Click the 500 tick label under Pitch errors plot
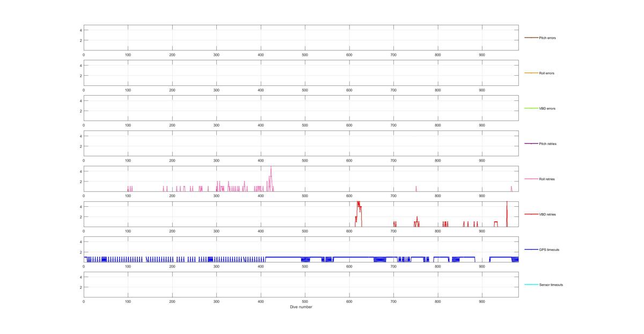644x334 pixels. (x=305, y=55)
